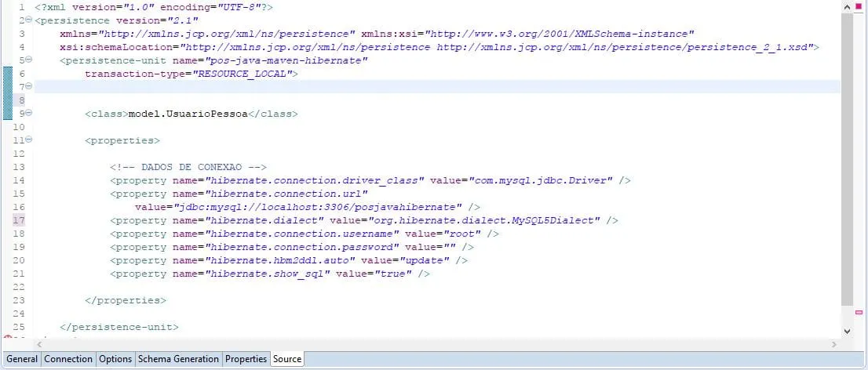868x370 pixels.
Task: Switch to the Schema Generation tab
Action: (178, 359)
